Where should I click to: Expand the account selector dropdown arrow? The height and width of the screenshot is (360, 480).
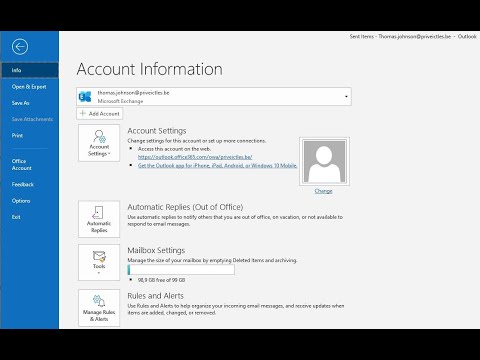pyautogui.click(x=346, y=97)
